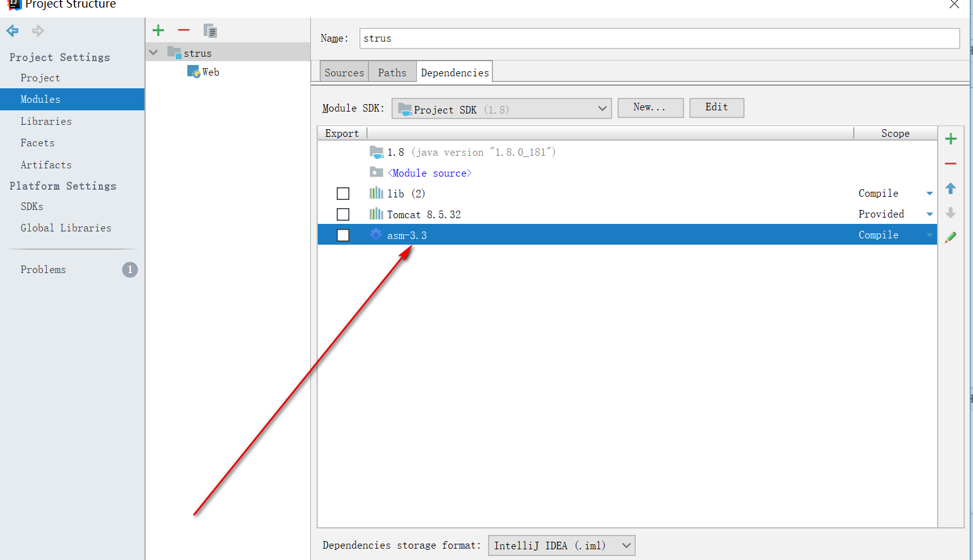Move asm-3.3 up with the blue arrow icon

[951, 188]
